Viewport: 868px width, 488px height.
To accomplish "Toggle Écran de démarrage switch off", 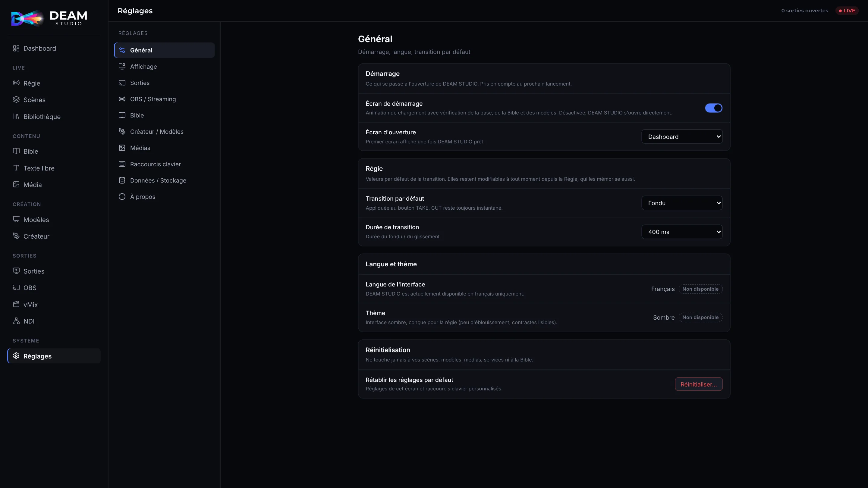I will point(714,108).
